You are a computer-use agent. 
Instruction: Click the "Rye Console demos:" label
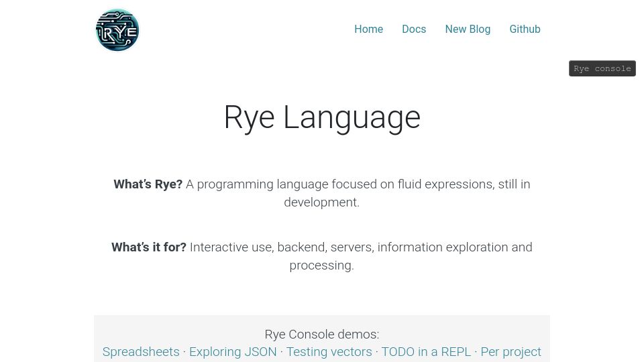point(321,334)
